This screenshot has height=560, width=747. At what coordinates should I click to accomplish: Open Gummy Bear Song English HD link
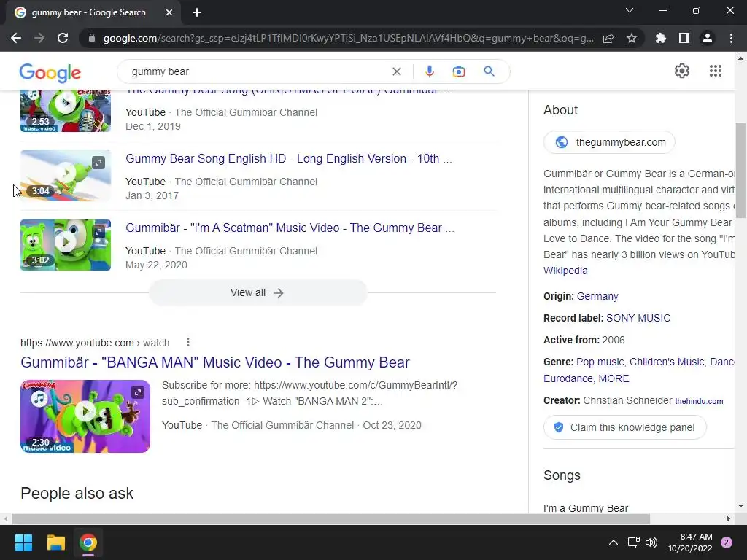(x=289, y=158)
